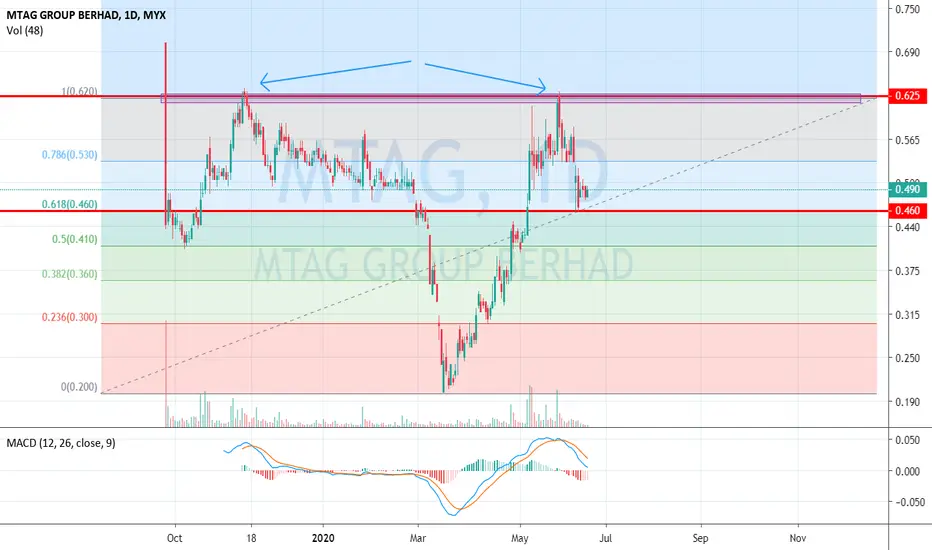The width and height of the screenshot is (932, 550).
Task: Click the 0.565 price axis value
Action: pyautogui.click(x=908, y=140)
